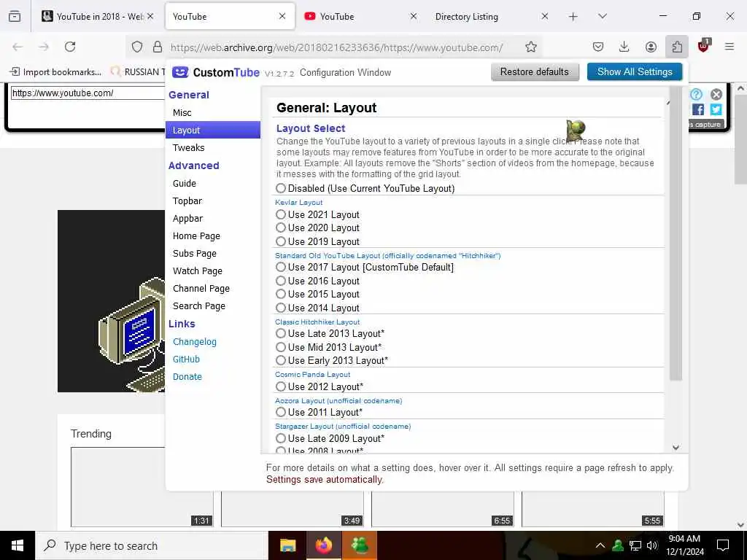The width and height of the screenshot is (747, 560).
Task: Show hidden system tray icons
Action: pyautogui.click(x=600, y=545)
